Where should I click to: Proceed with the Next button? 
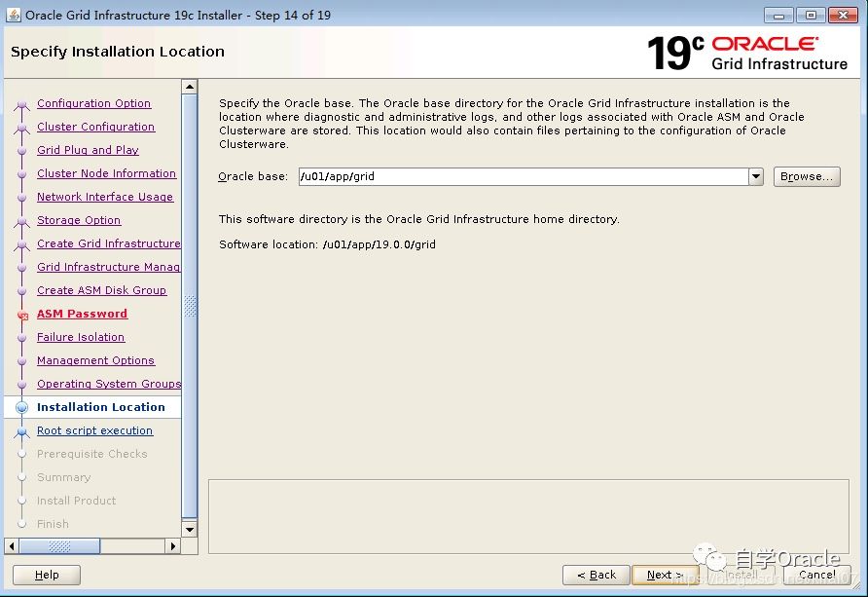pyautogui.click(x=665, y=575)
